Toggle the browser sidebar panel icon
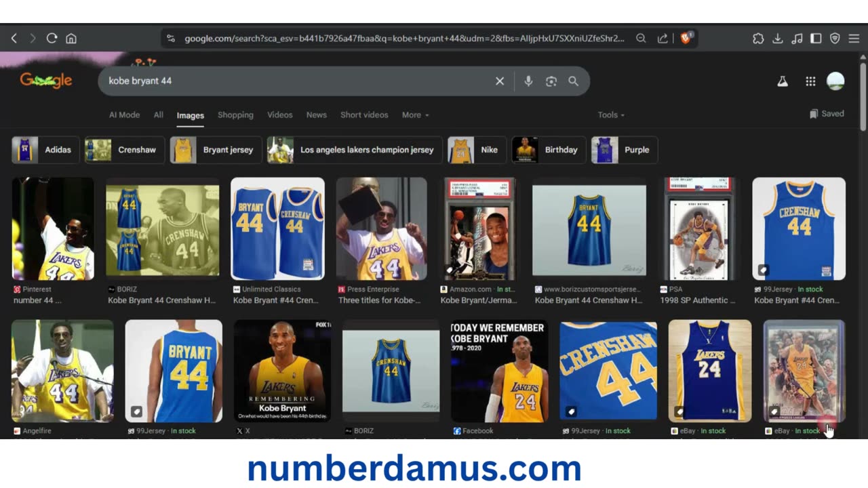Viewport: 868px width, 488px height. (x=816, y=39)
